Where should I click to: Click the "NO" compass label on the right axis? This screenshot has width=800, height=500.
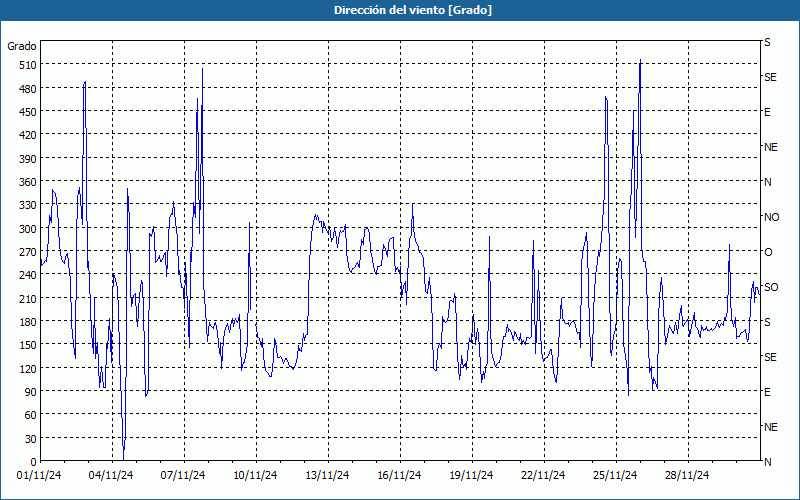point(771,217)
